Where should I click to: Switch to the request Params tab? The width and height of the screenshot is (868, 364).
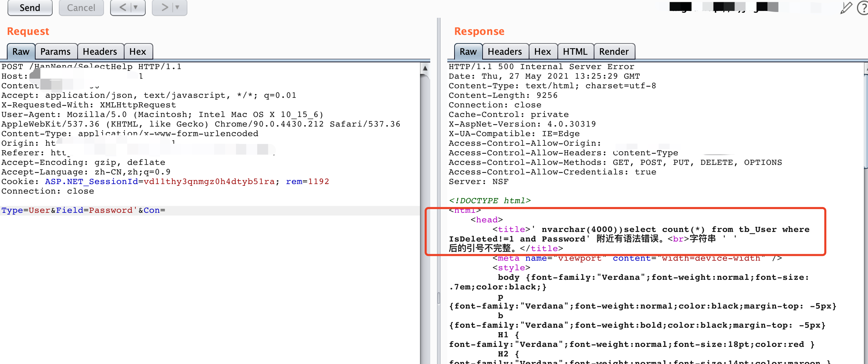pos(55,51)
